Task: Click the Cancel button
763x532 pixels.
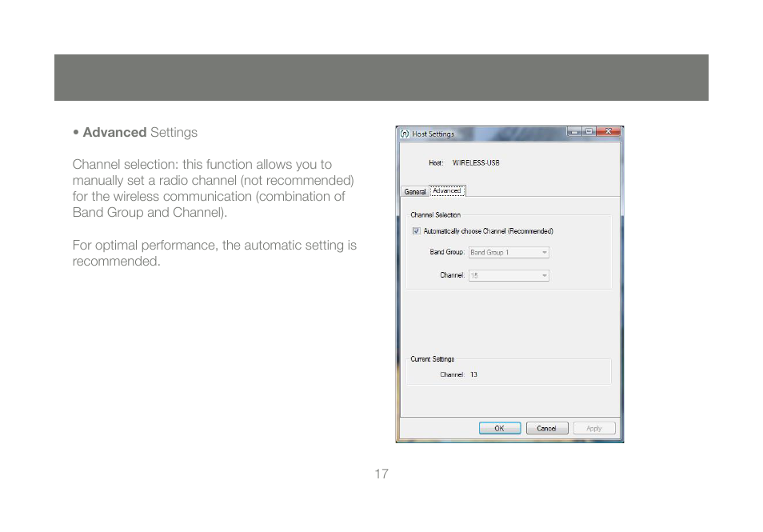Action: pyautogui.click(x=547, y=428)
